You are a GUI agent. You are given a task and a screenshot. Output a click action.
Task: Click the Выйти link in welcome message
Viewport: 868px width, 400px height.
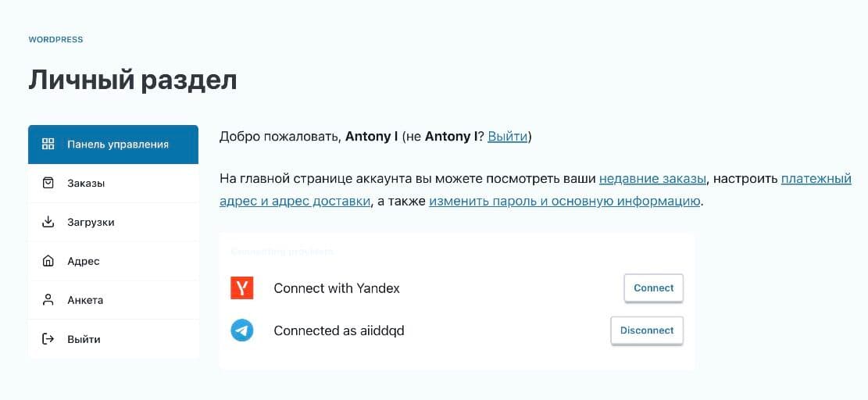click(x=507, y=137)
